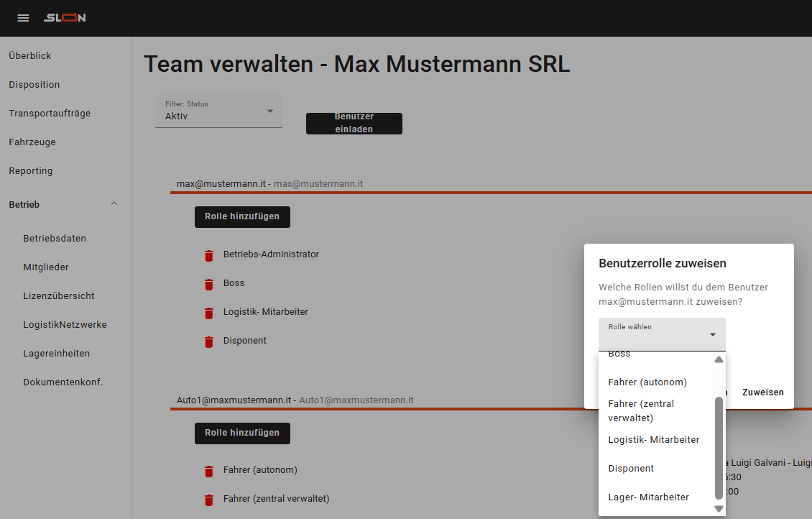The image size is (812, 519).
Task: Choose Lager- Mitarbeiter in role list
Action: tap(648, 497)
